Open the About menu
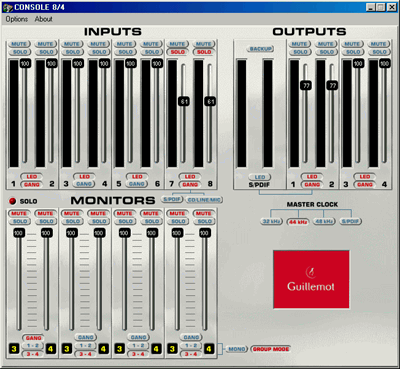400x369 pixels. click(x=44, y=19)
